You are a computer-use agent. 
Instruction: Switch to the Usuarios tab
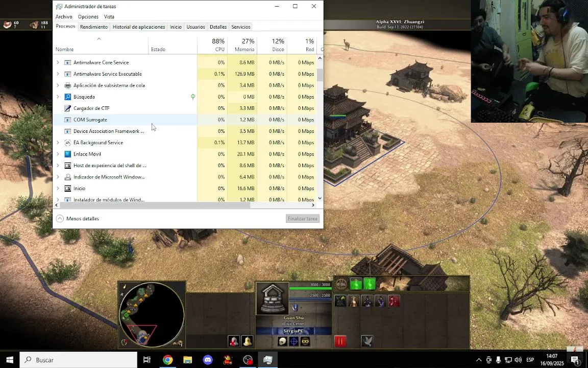[x=196, y=27]
